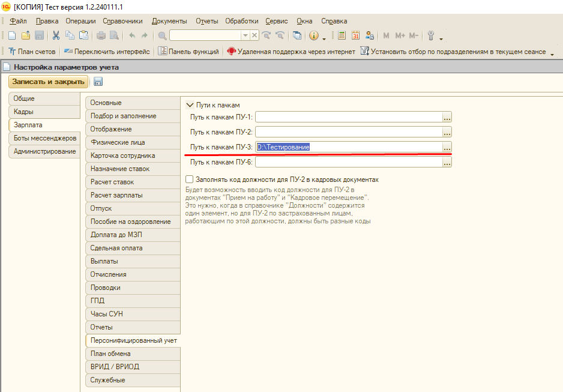This screenshot has height=392, width=563.
Task: Open План счетов from the toolbar
Action: coord(32,52)
